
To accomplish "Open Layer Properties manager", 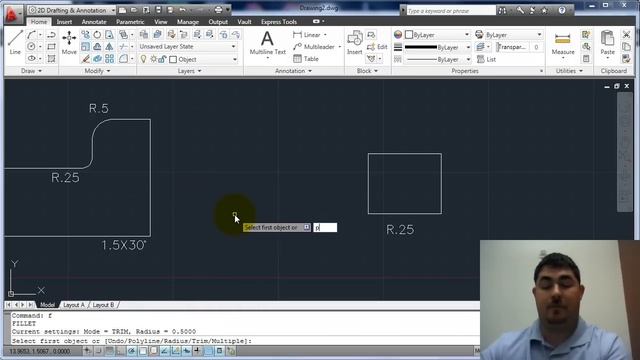I will click(x=144, y=35).
